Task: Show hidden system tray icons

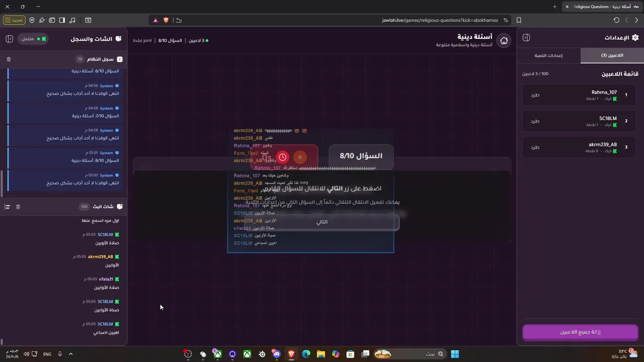Action: click(70, 354)
